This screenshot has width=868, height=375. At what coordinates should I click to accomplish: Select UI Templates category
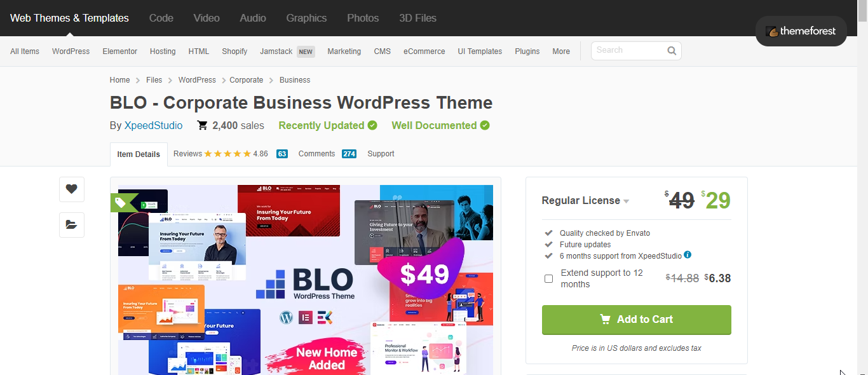tap(480, 51)
